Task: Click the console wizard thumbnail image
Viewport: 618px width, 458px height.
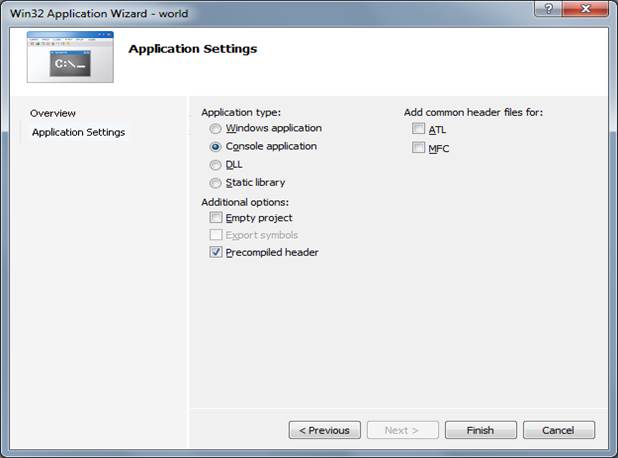Action: coord(70,57)
